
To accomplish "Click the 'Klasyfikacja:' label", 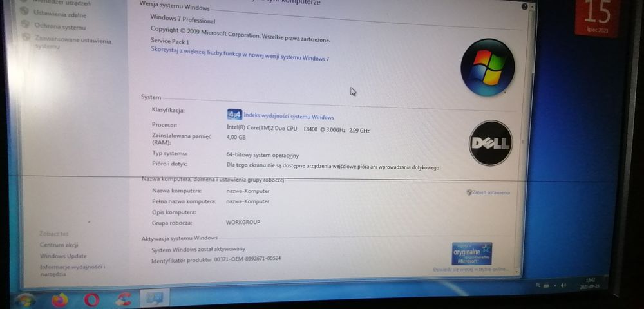I will tap(168, 110).
